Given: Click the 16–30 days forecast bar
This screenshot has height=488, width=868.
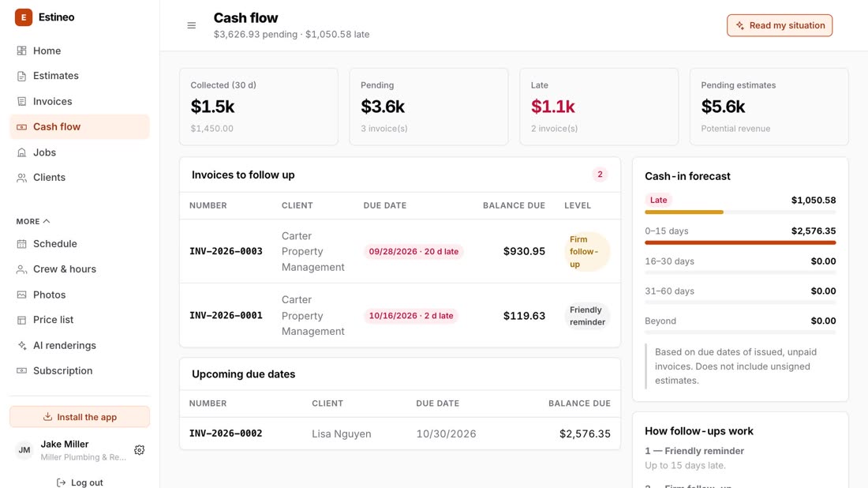Looking at the screenshot, I should (x=740, y=272).
